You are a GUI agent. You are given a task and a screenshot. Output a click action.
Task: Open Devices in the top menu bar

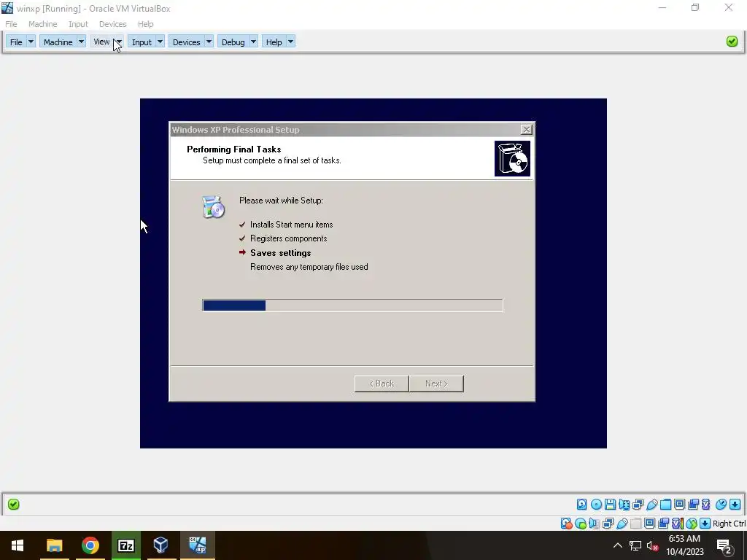(x=112, y=24)
